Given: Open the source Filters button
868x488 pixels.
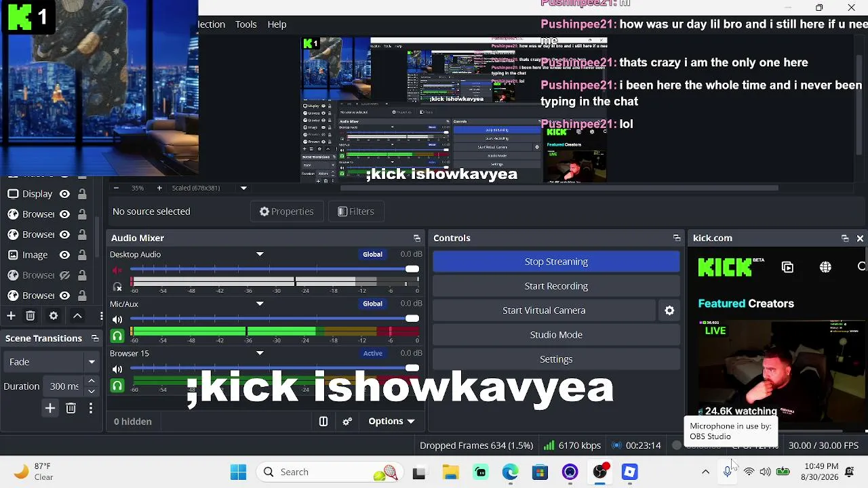Looking at the screenshot, I should coord(356,211).
